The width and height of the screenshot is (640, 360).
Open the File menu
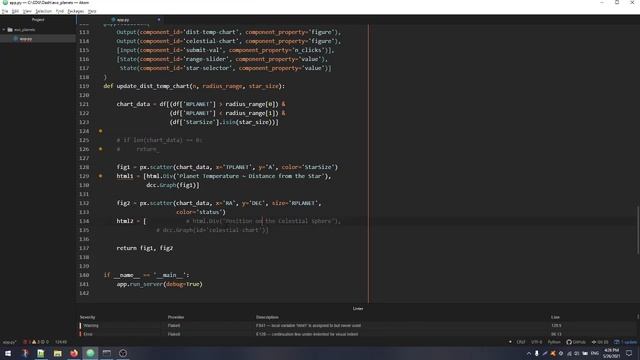(x=5, y=11)
